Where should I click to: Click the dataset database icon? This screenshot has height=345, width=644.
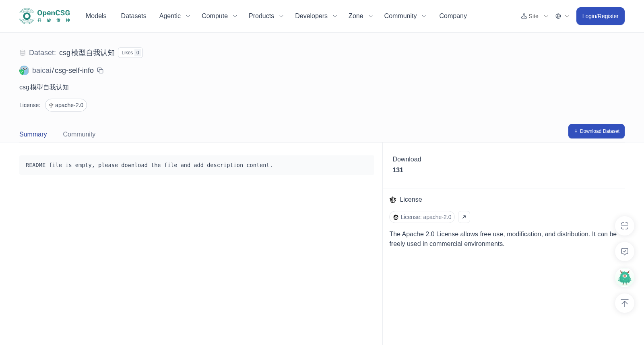pos(23,53)
